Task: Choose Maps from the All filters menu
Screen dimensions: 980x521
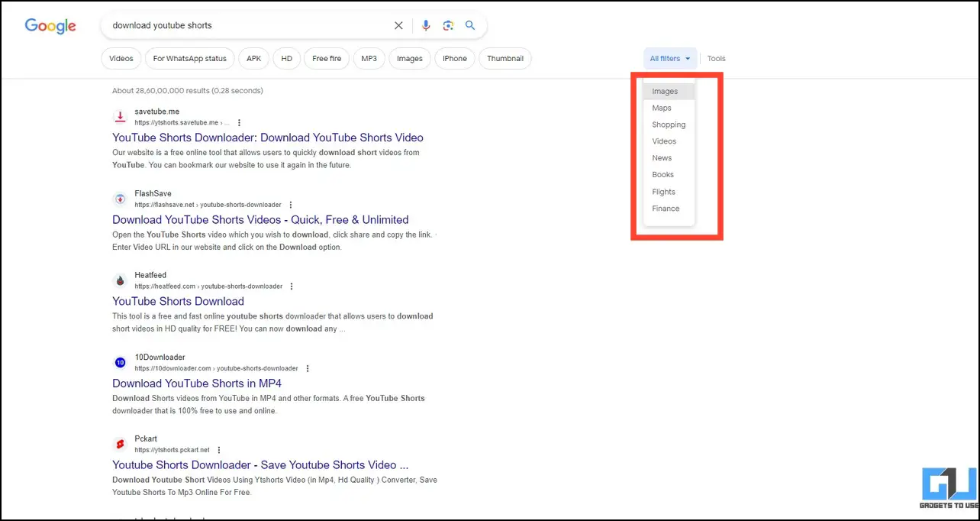Action: click(x=669, y=108)
